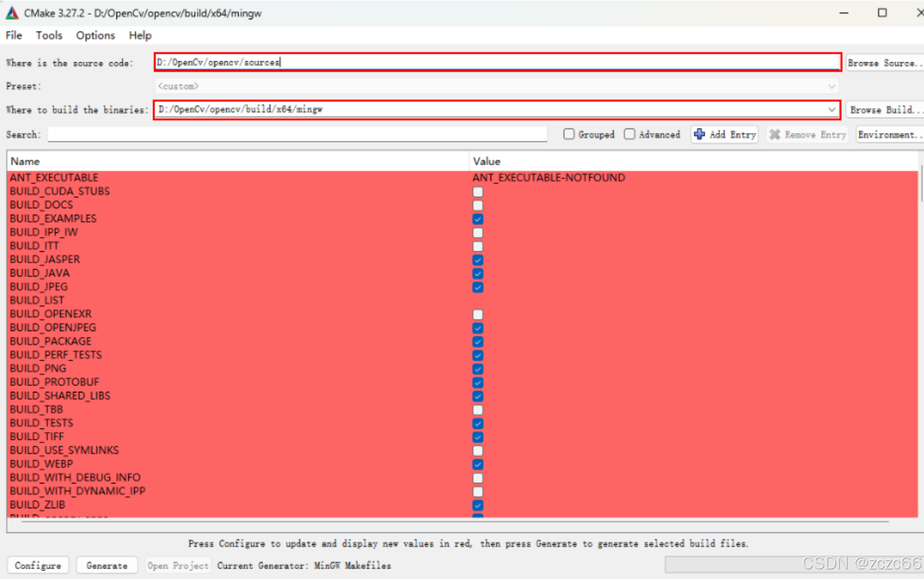
Task: Disable the BUILD_JAVA checkbox
Action: (478, 273)
